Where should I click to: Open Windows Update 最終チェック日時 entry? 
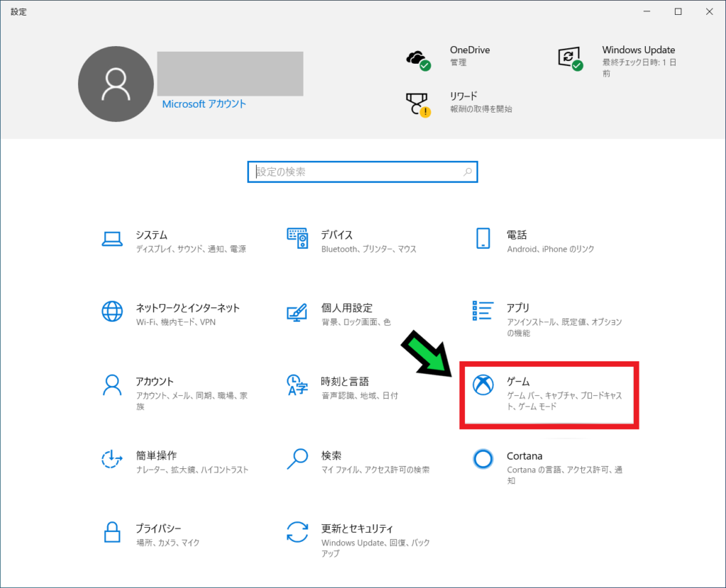point(639,68)
